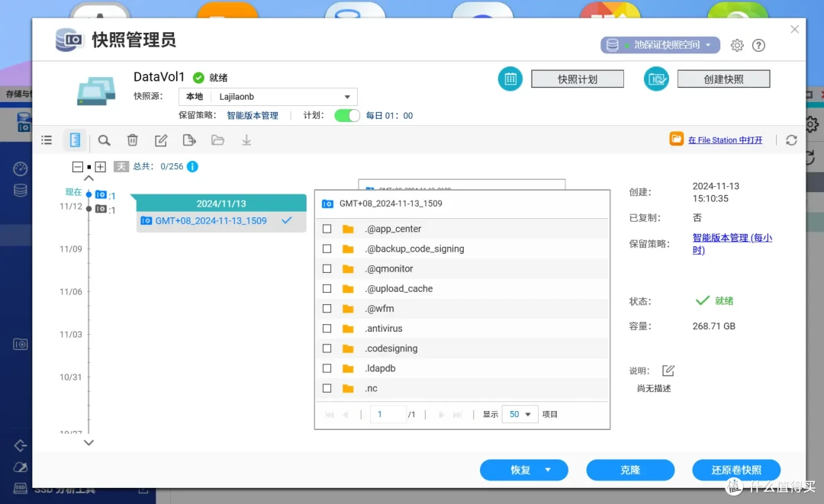This screenshot has height=504, width=824.
Task: Click the File Station orange folder icon
Action: tap(676, 139)
